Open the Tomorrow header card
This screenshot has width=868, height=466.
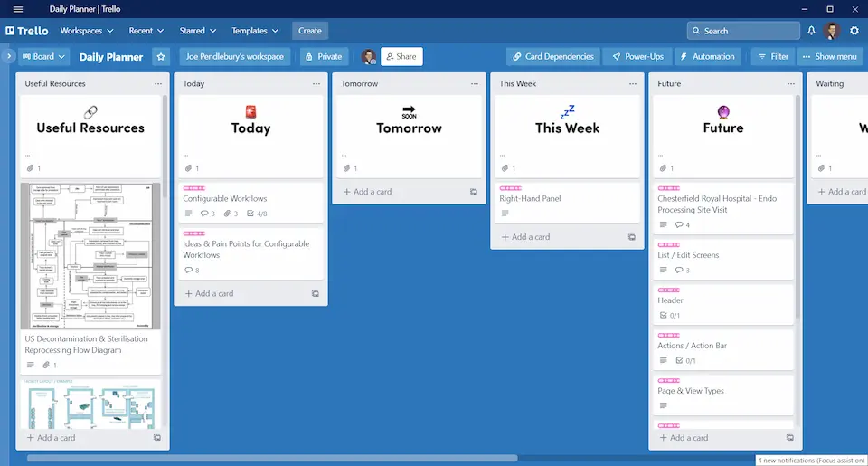coord(409,137)
